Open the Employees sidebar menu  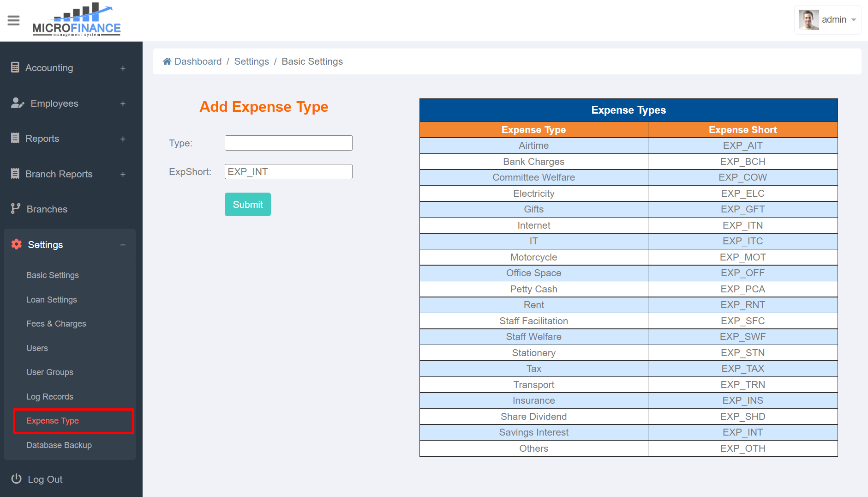70,103
